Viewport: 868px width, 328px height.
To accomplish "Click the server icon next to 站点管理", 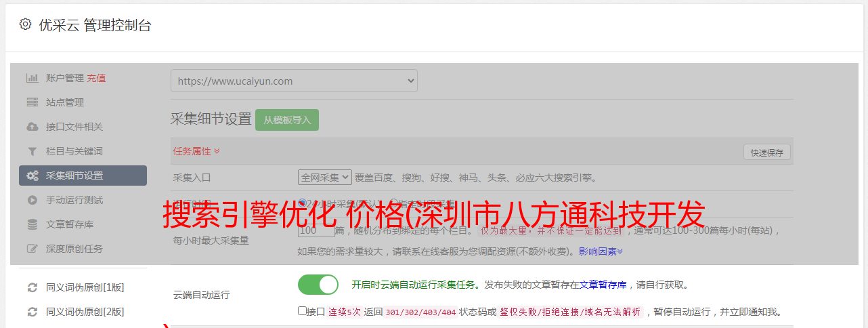I will 32,102.
